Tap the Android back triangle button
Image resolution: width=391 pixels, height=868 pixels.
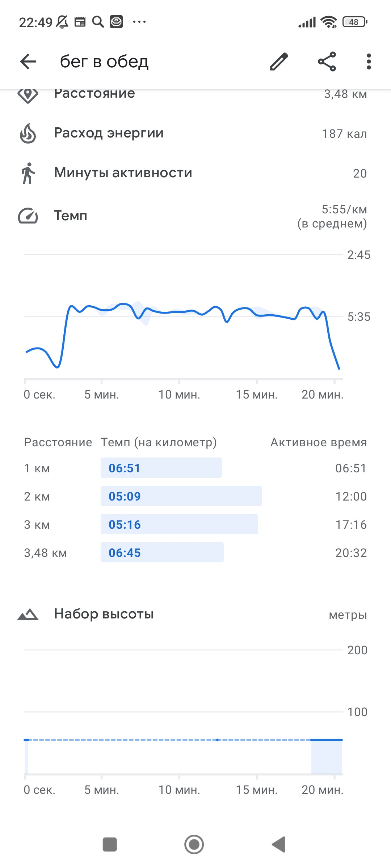[x=278, y=844]
